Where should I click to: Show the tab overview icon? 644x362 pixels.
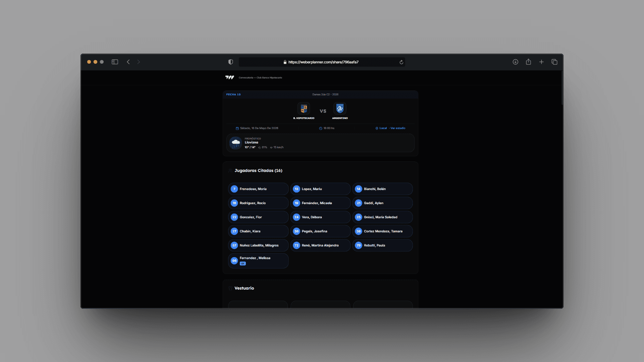[554, 62]
